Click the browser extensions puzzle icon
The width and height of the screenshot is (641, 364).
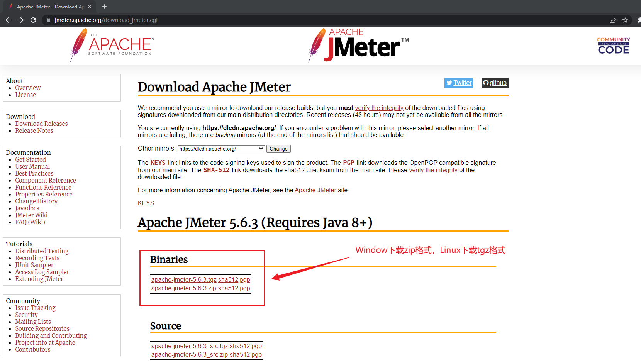click(x=639, y=20)
